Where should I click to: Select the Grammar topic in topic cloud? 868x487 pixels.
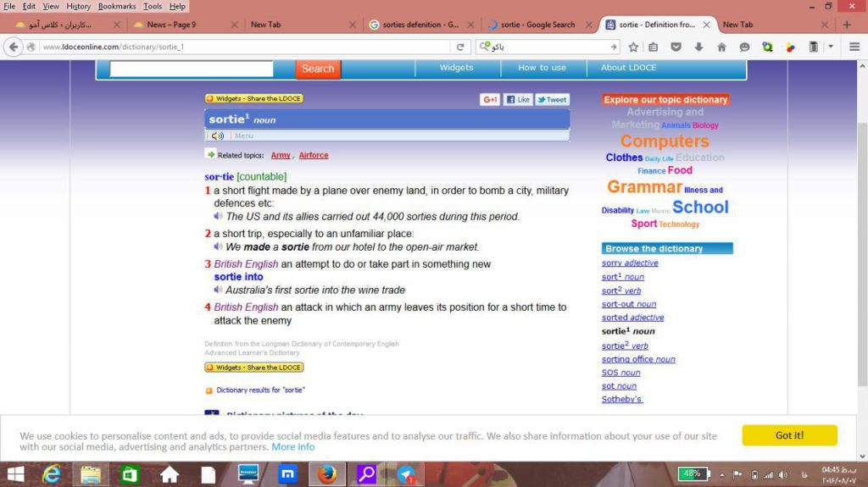644,187
